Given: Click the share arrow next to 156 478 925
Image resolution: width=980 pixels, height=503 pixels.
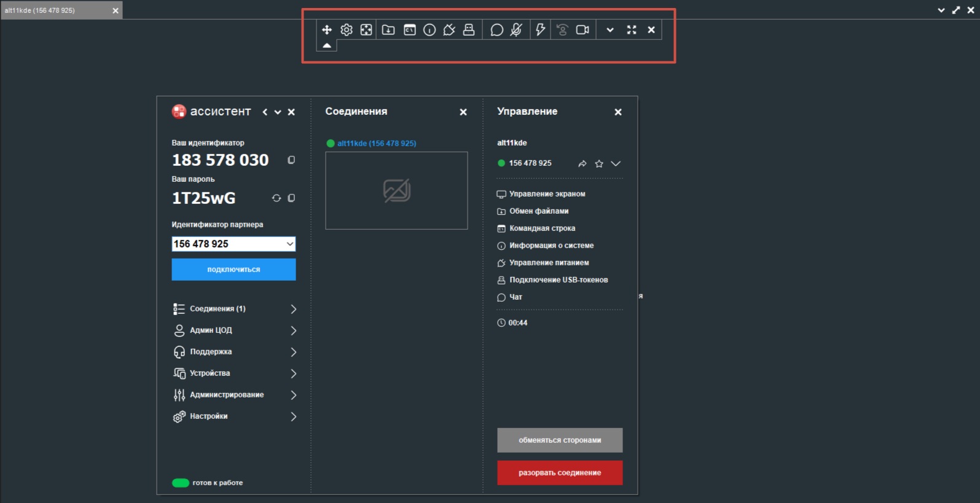Looking at the screenshot, I should [582, 163].
